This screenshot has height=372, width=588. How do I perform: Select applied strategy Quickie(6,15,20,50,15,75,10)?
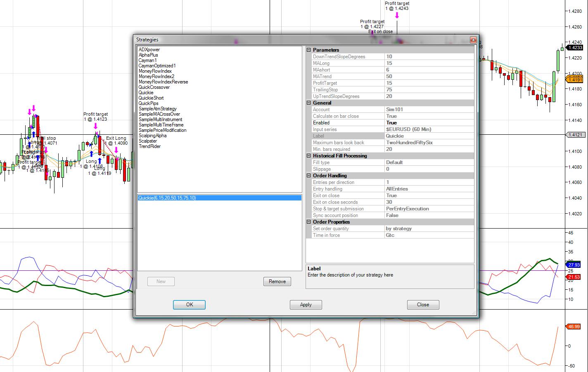pyautogui.click(x=220, y=198)
